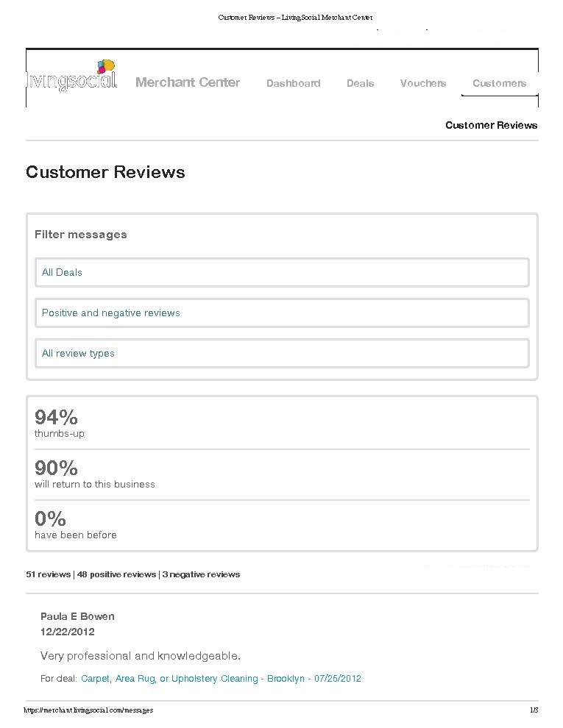Expand the All Deals dropdown
The image size is (563, 728).
click(x=282, y=273)
